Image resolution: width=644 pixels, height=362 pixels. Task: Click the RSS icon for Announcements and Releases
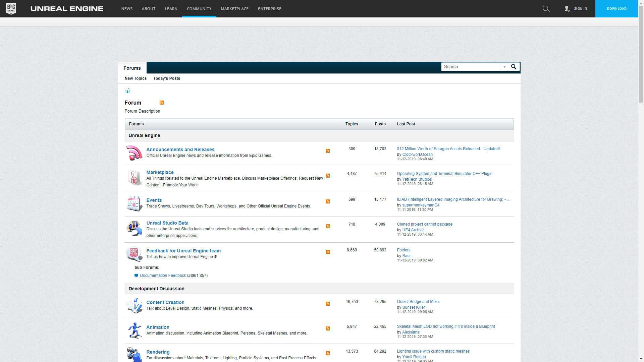[x=328, y=151]
